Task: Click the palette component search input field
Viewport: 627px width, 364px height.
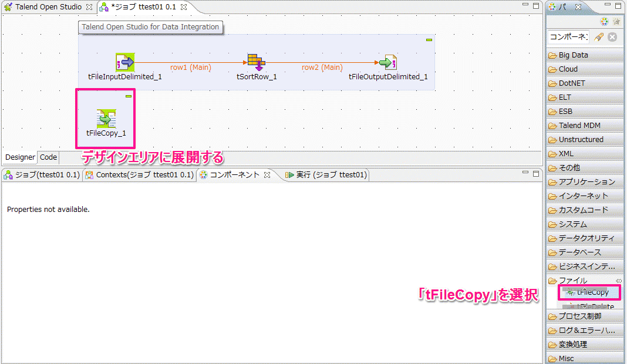Action: (x=569, y=37)
